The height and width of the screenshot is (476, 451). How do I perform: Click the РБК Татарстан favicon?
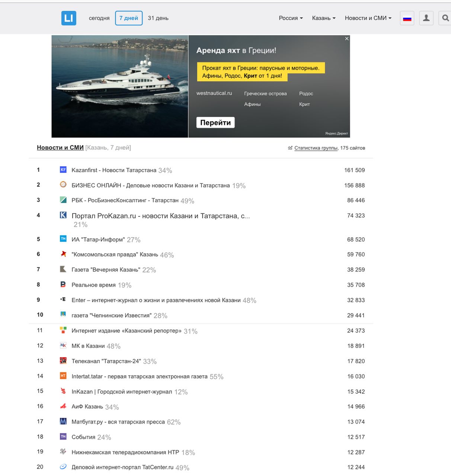63,200
